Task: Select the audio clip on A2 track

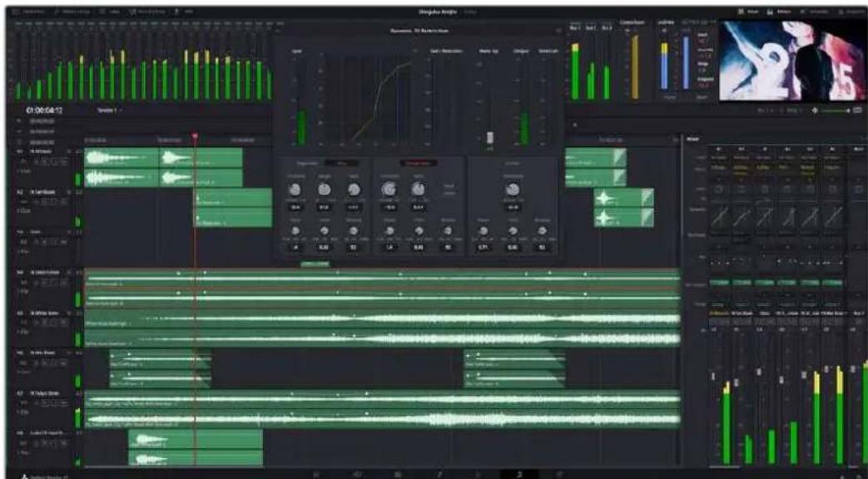Action: (233, 207)
